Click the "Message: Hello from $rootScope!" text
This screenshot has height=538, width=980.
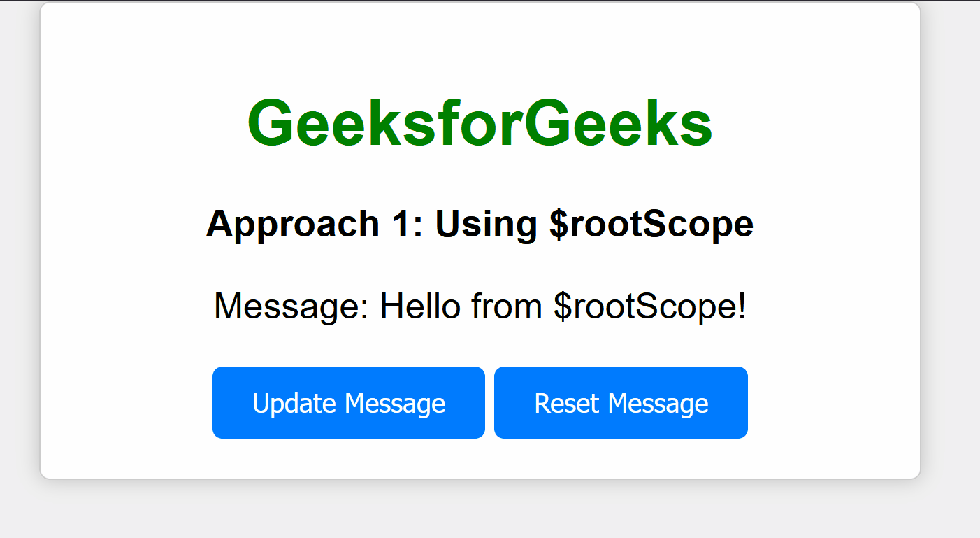click(x=480, y=306)
